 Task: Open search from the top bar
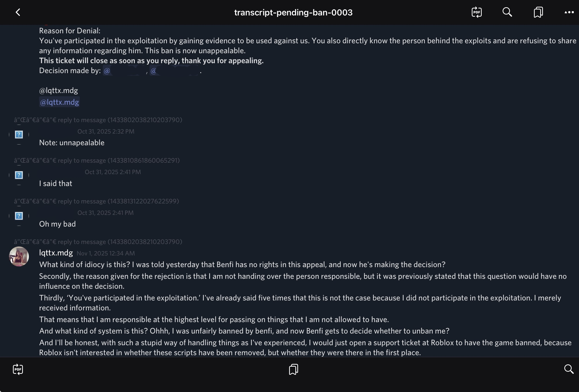507,12
